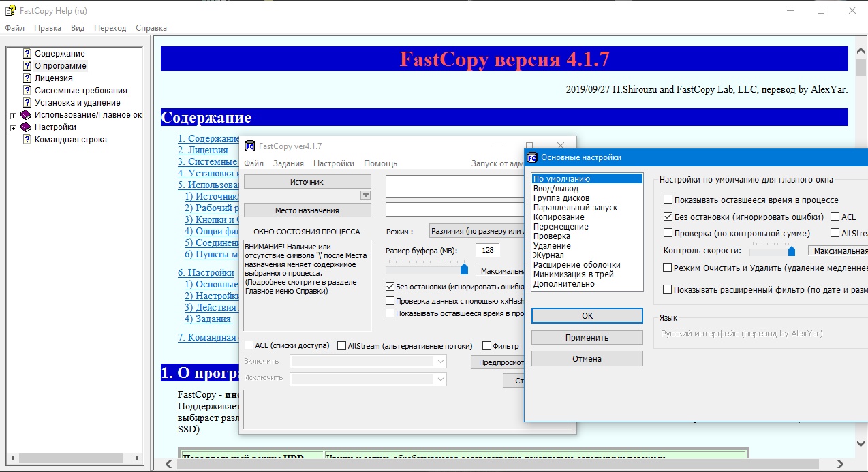Click the Лицензия page icon
The width and height of the screenshot is (868, 472).
[x=27, y=78]
